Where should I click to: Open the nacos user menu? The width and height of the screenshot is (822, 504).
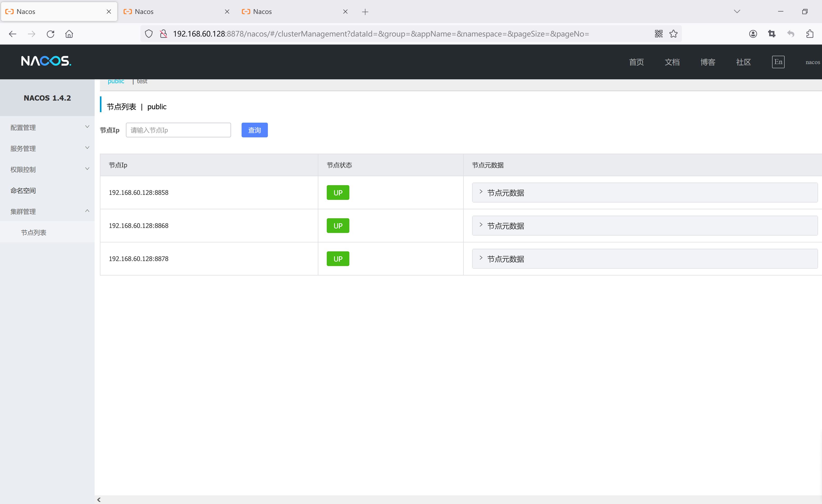[x=813, y=62]
